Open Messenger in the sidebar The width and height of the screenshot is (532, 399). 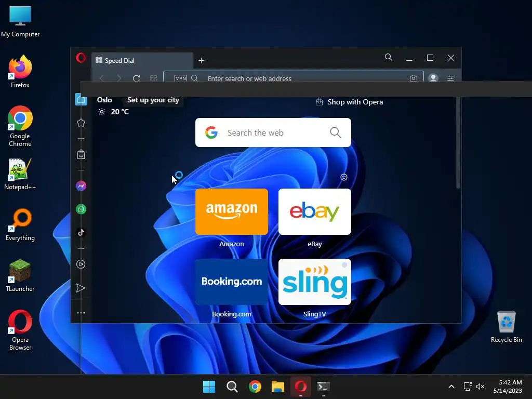coord(81,186)
